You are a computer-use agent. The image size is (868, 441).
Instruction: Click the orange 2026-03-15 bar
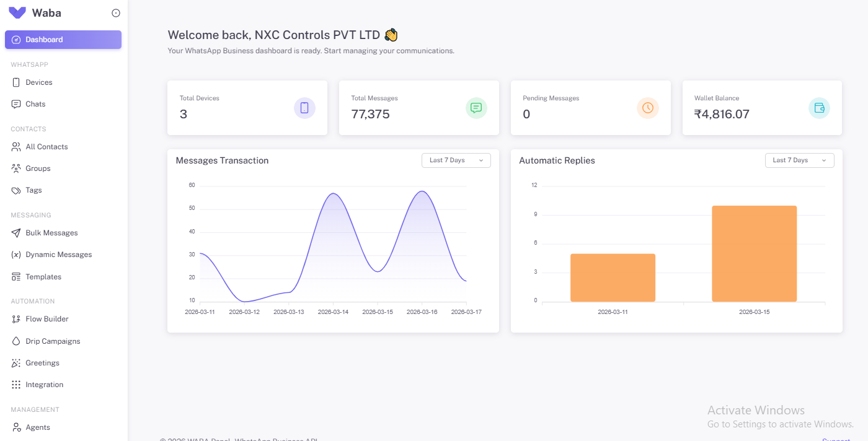754,254
